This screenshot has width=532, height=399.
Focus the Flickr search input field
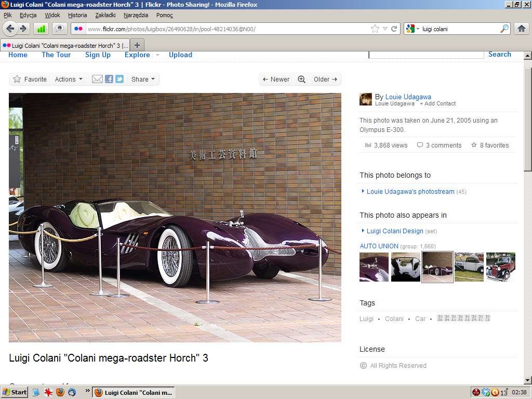pos(426,55)
